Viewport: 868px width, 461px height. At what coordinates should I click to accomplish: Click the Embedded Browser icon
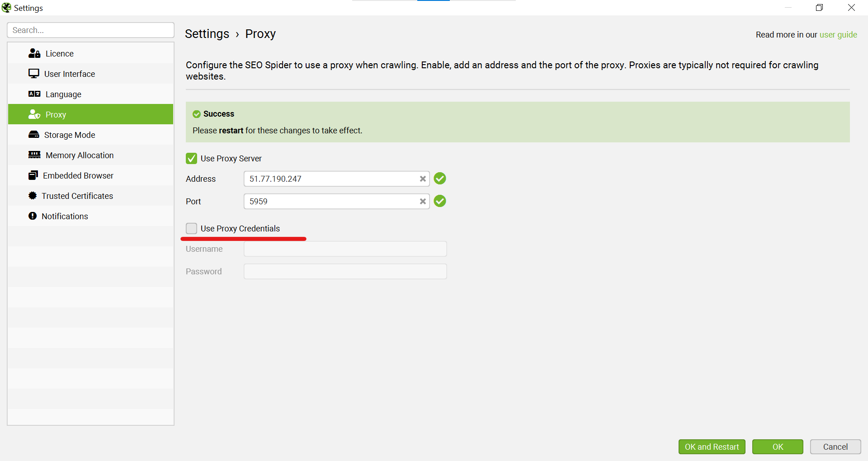[x=33, y=175]
